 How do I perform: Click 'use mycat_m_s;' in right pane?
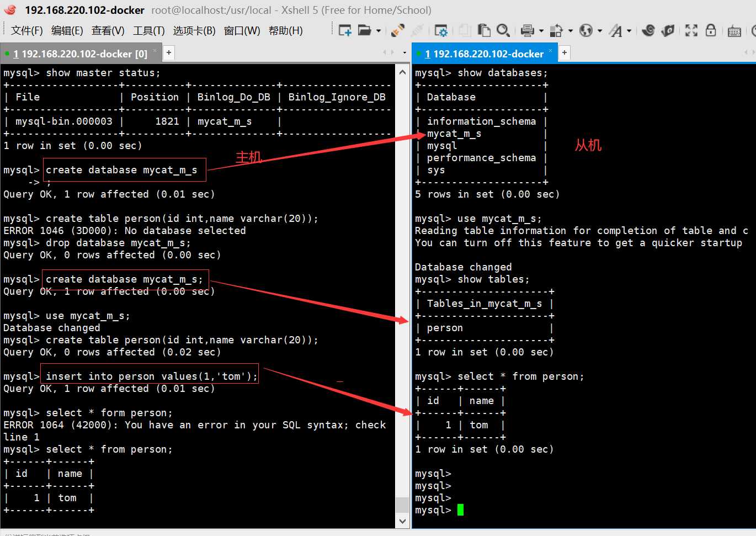(499, 219)
